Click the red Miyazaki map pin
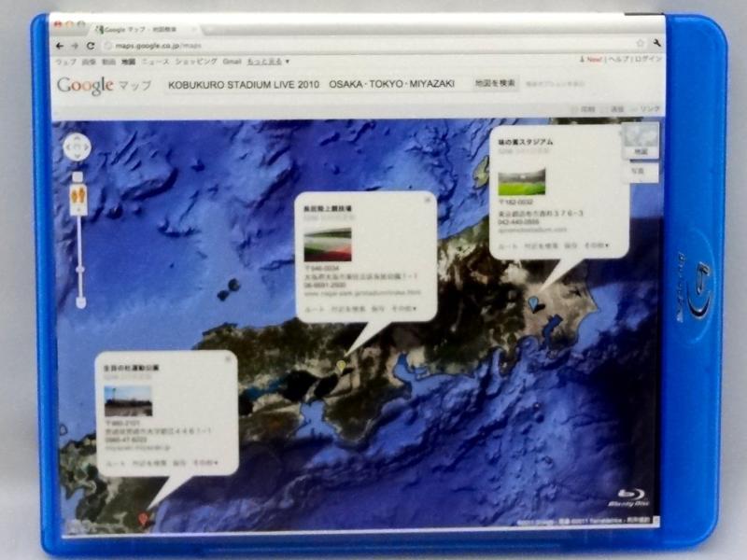The image size is (747, 560). click(143, 519)
